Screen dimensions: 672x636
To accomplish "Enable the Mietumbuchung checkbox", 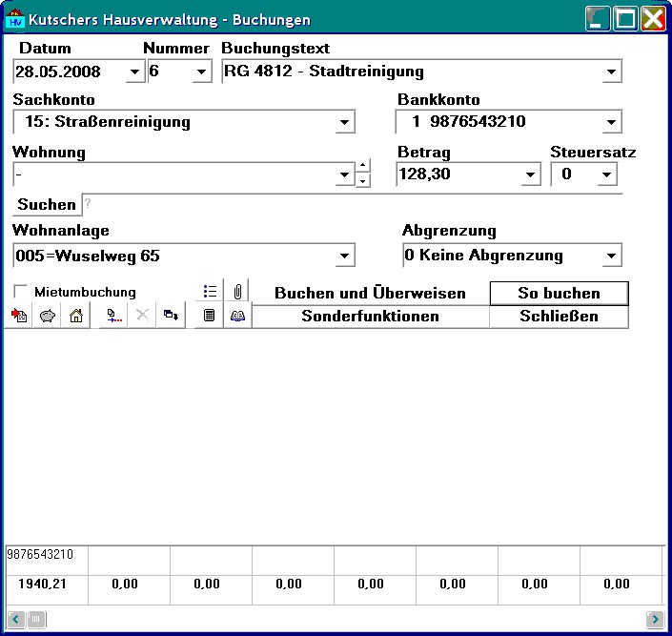I will click(20, 292).
